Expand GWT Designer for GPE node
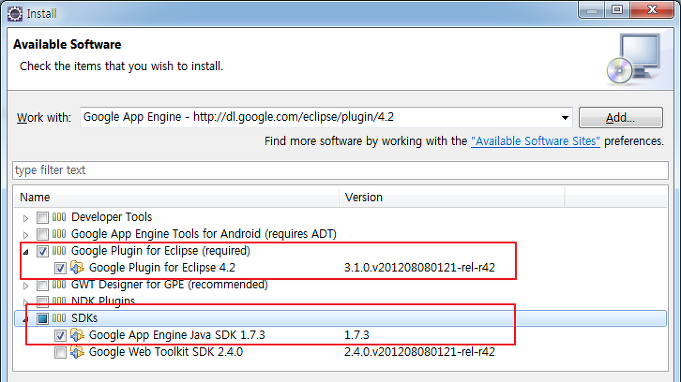 (x=26, y=286)
